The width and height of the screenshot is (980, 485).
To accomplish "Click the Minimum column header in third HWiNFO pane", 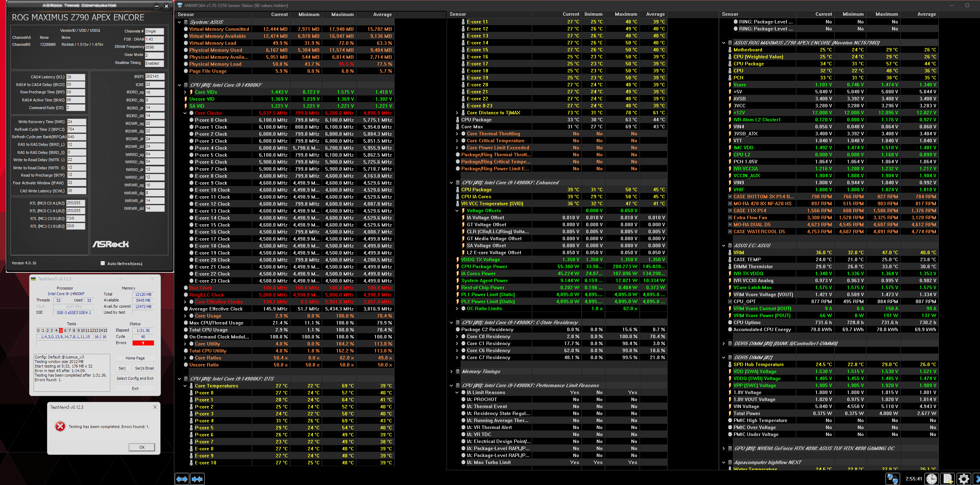I will point(850,14).
